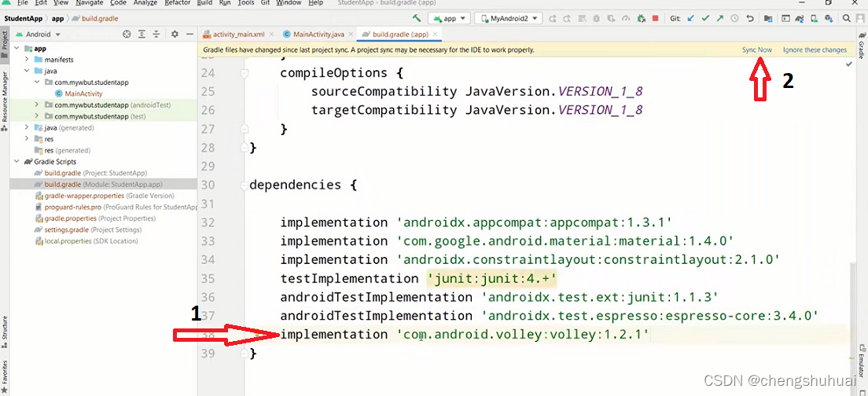Click the Profiler gauge icon in toolbar
The height and width of the screenshot is (396, 868).
626,18
